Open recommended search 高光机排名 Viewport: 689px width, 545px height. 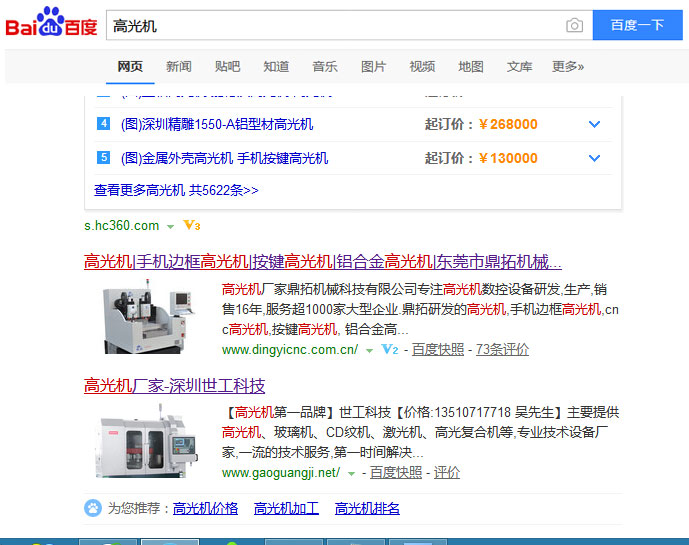tap(367, 509)
